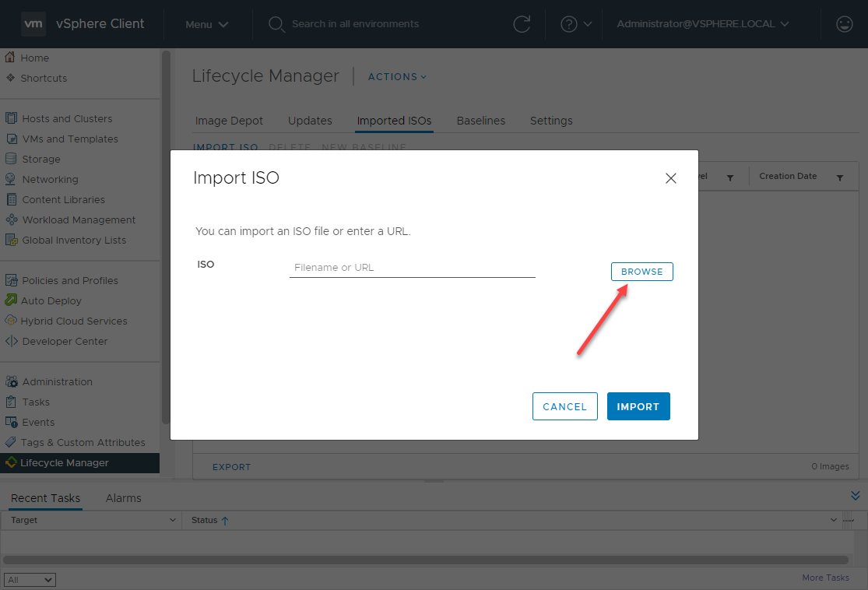Select the Imported ISOs tab

click(x=394, y=121)
